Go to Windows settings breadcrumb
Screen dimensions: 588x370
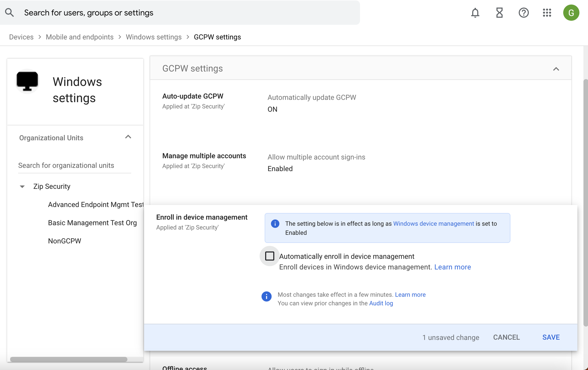pyautogui.click(x=154, y=37)
